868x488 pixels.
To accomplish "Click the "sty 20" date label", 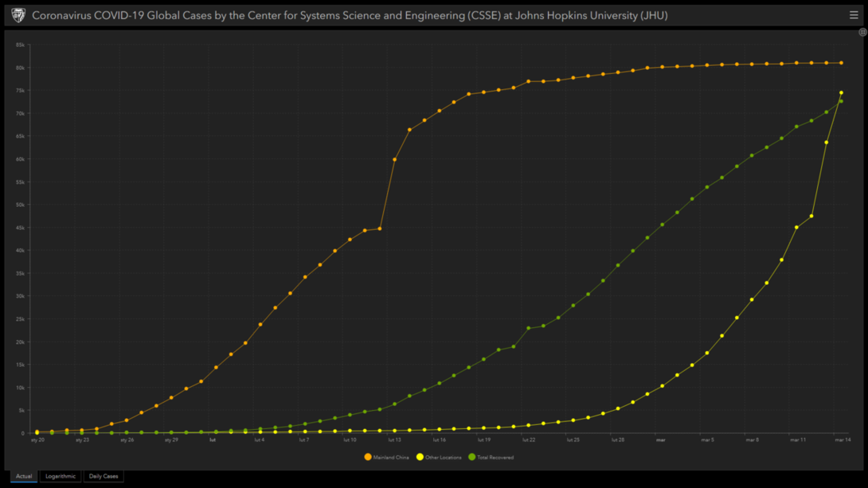I will [37, 440].
